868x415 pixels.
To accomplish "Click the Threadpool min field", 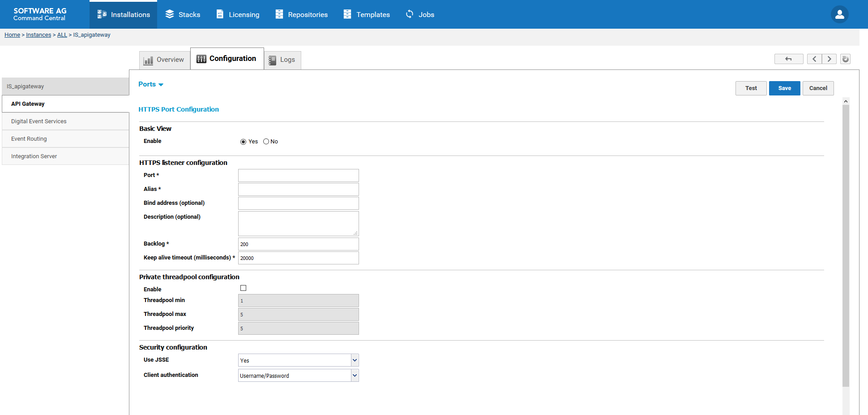I will point(299,300).
